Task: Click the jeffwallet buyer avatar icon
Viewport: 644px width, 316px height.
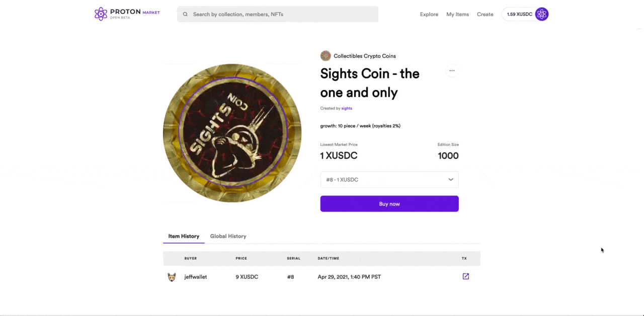Action: pos(172,277)
